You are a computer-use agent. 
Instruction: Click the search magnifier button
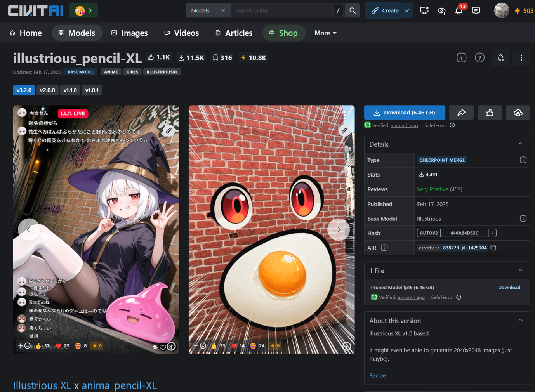click(352, 10)
